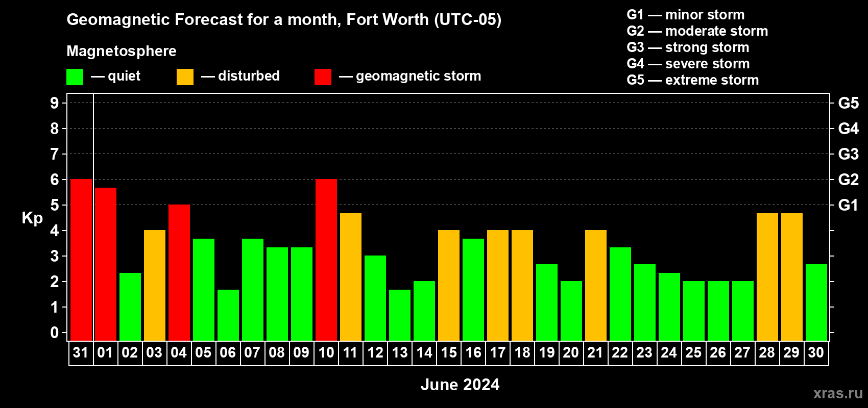Image resolution: width=868 pixels, height=408 pixels.
Task: Click date label 07 on the axis
Action: 252,352
